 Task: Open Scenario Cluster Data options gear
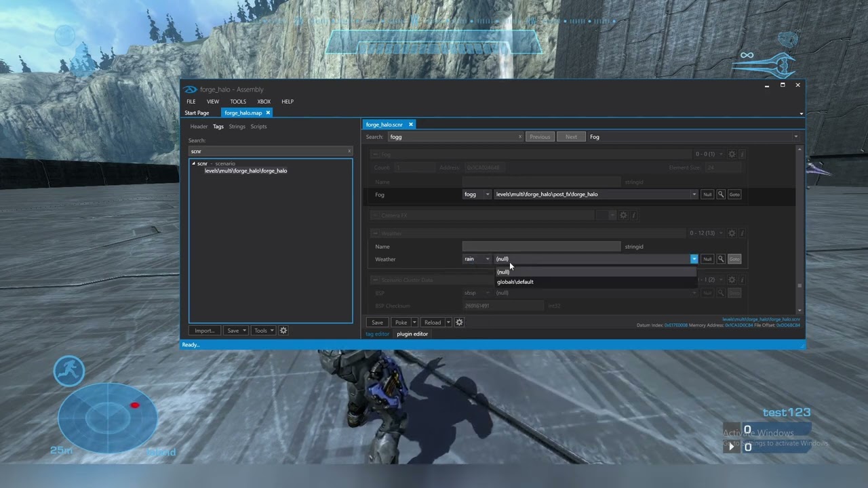click(x=732, y=280)
